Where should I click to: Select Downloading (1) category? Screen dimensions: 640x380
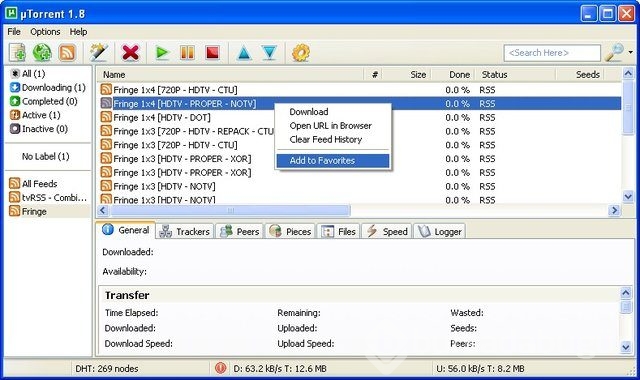pos(48,88)
